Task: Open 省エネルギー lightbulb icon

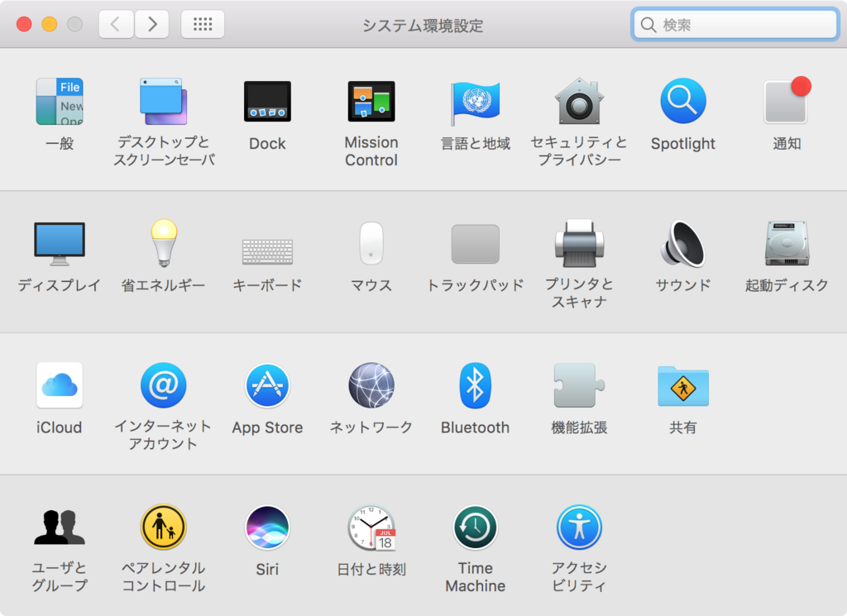Action: (164, 243)
